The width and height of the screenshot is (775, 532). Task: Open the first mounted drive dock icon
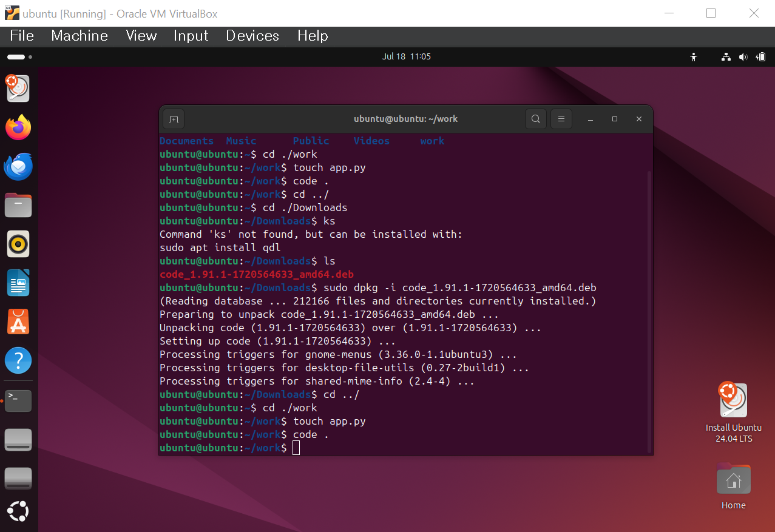coord(18,440)
